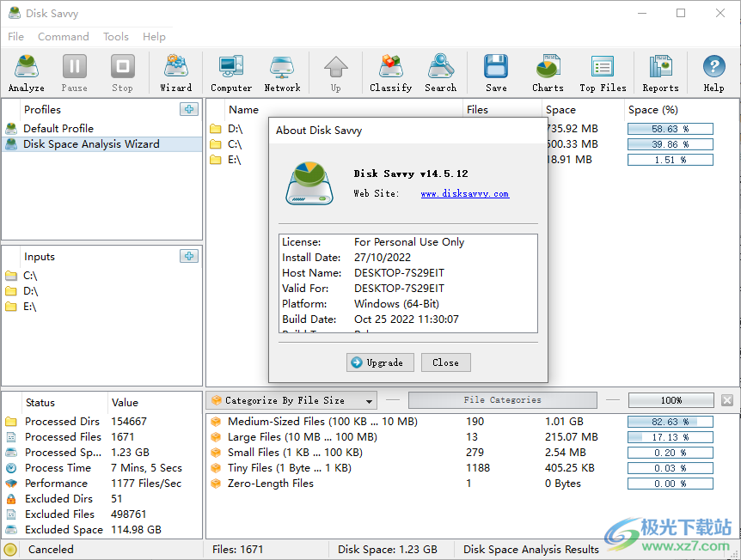Image resolution: width=741 pixels, height=560 pixels.
Task: Close the About Disk Savvy dialog
Action: pos(445,362)
